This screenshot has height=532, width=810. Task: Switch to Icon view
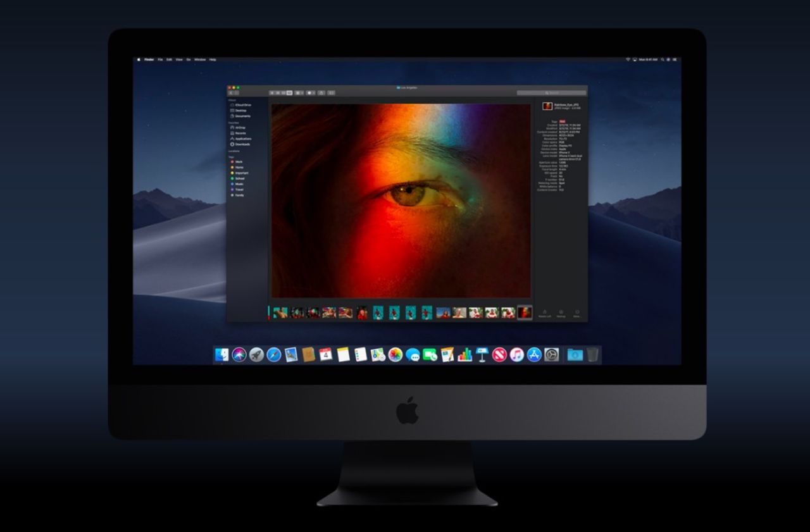pyautogui.click(x=272, y=92)
